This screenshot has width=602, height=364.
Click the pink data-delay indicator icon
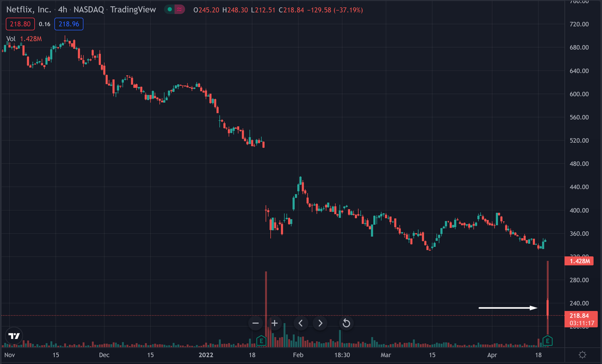[x=179, y=10]
